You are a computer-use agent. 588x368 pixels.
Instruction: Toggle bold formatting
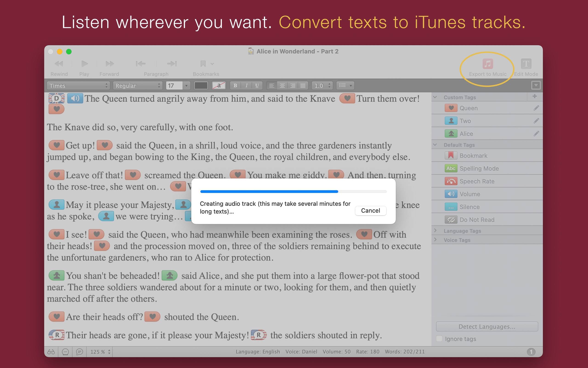click(235, 85)
